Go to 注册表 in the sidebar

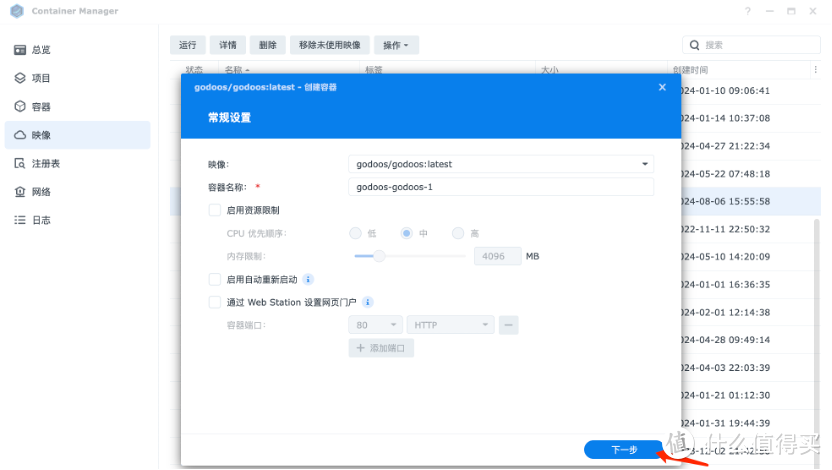tap(77, 163)
